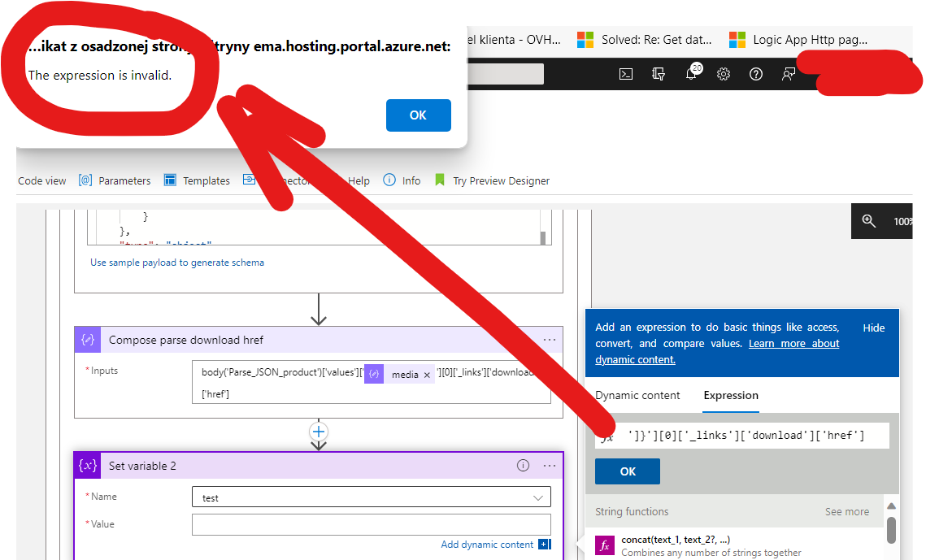The width and height of the screenshot is (926, 560).
Task: Open Help from toolbar
Action: coord(359,180)
